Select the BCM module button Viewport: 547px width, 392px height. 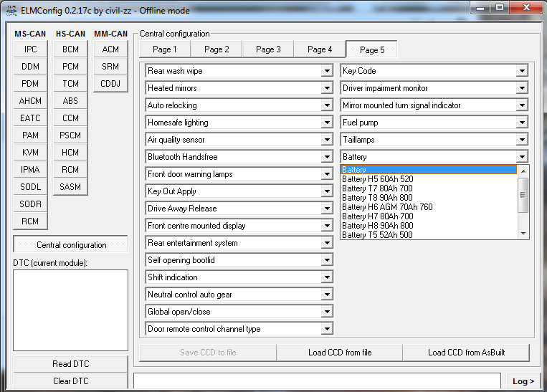point(70,49)
